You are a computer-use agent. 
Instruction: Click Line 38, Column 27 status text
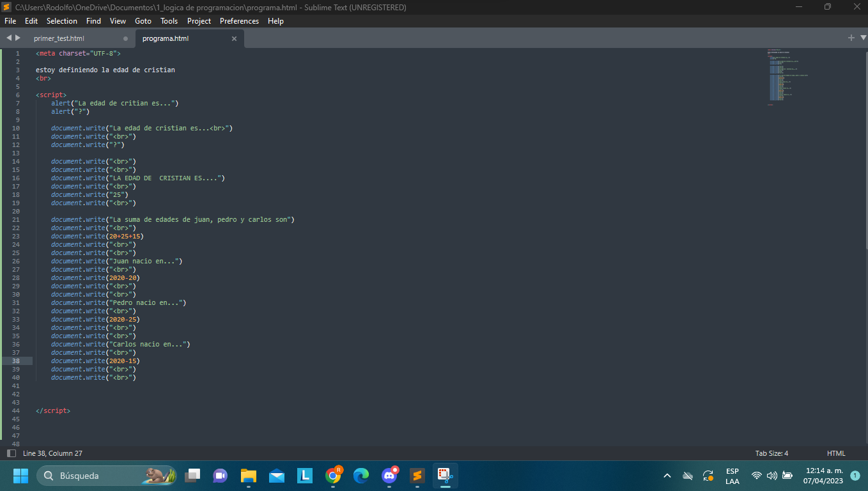(x=52, y=453)
